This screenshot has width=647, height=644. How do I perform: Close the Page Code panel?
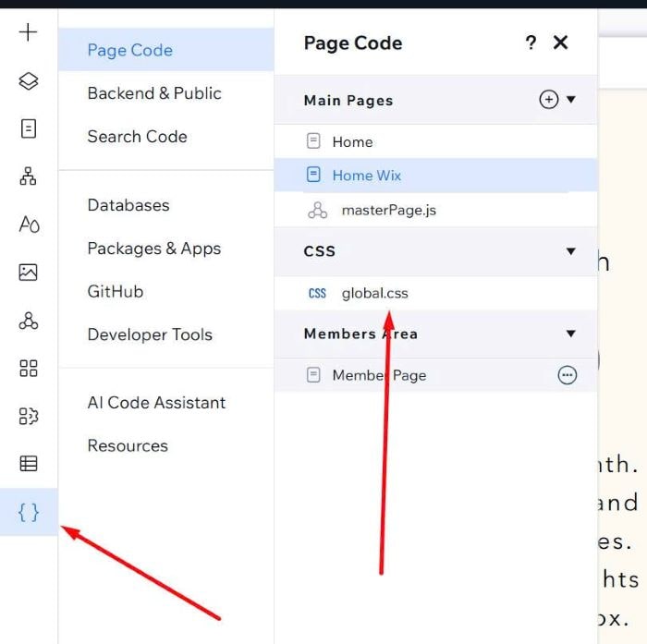(x=560, y=43)
